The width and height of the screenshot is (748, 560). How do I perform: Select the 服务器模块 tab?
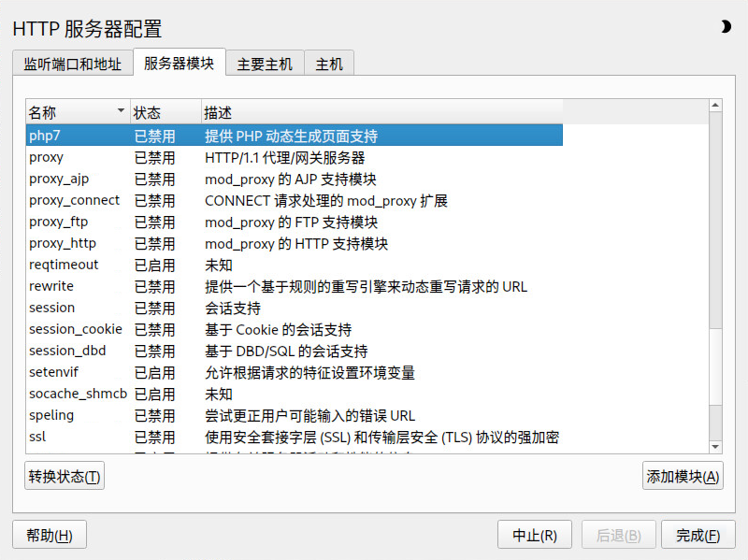click(x=179, y=64)
